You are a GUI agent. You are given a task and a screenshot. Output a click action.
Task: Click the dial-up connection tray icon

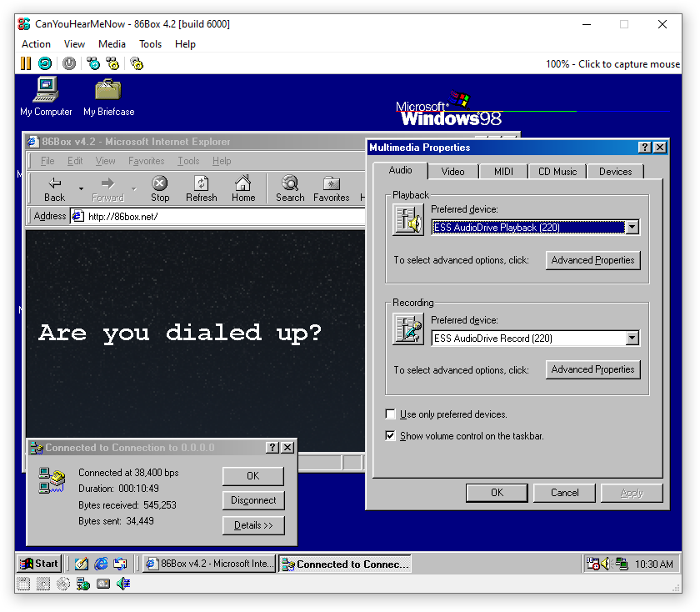pos(622,564)
